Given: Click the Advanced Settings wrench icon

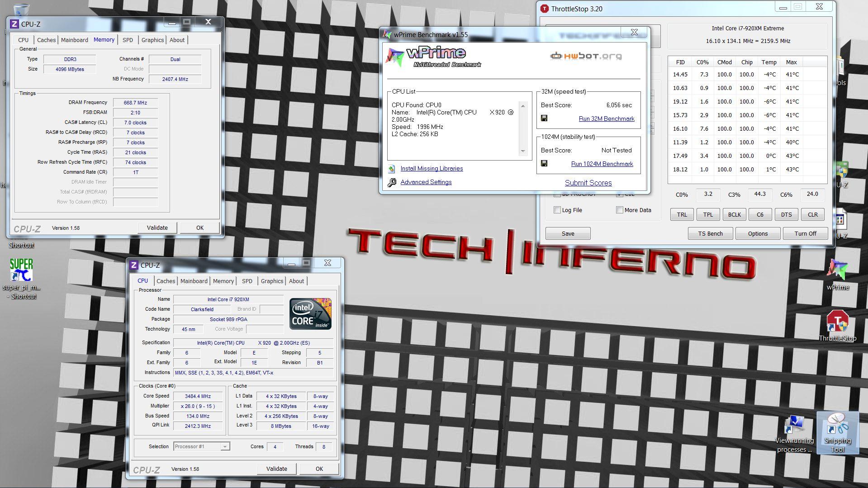Looking at the screenshot, I should pos(392,182).
